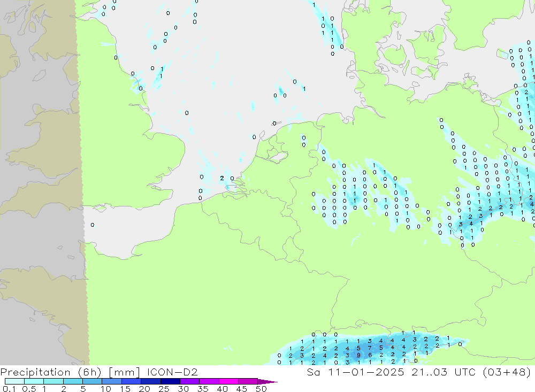
Task: Click the arrow tip above 50 mm
Action: 267,382
